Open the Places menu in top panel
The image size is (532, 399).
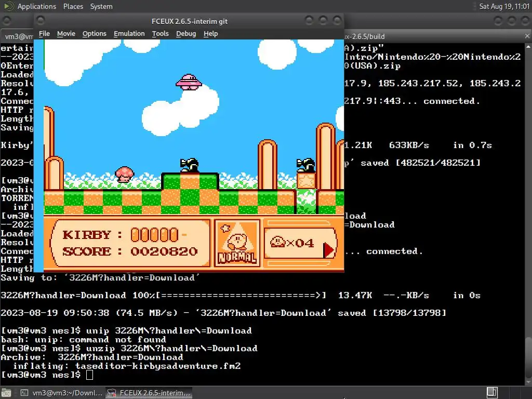click(x=73, y=6)
